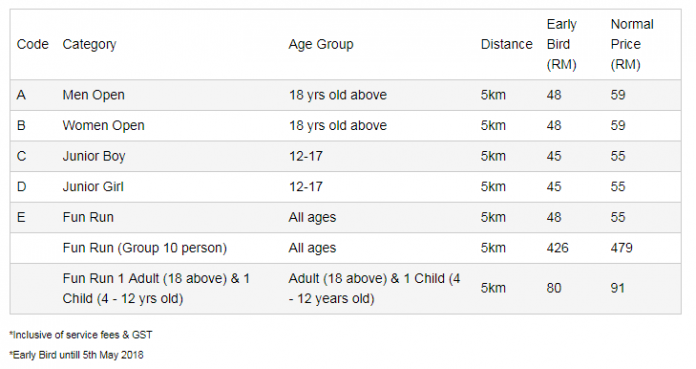The width and height of the screenshot is (696, 369).
Task: Click the Inclusive of service fees & GST note
Action: pos(81,335)
